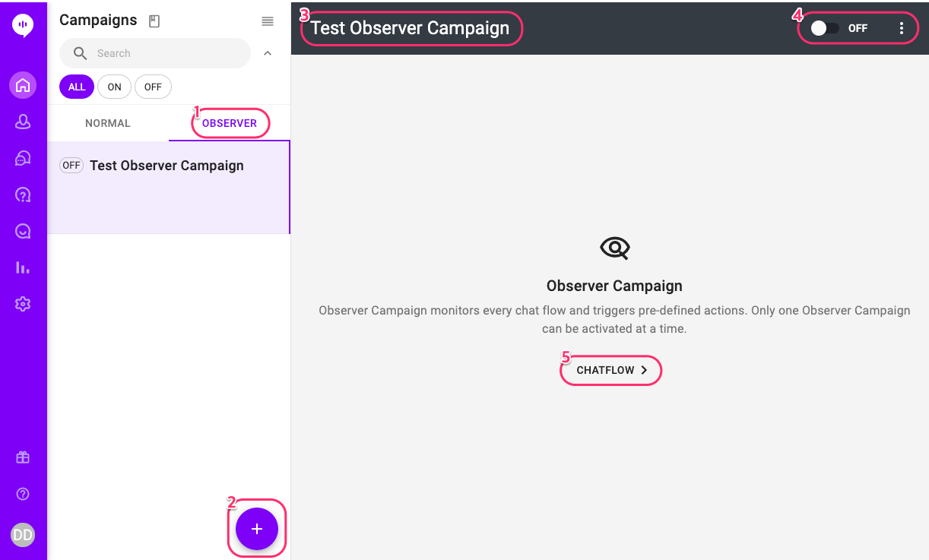The width and height of the screenshot is (929, 560).
Task: Click the book icon beside Campaigns
Action: [x=154, y=21]
